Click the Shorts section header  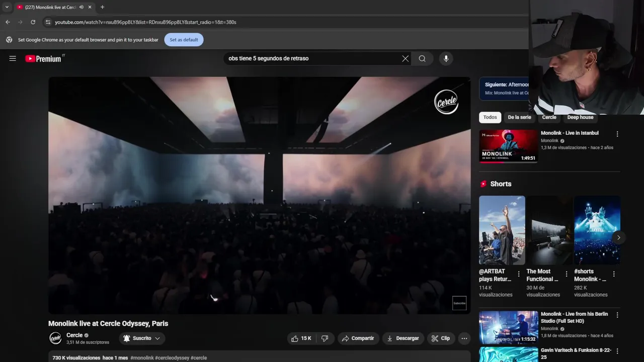pyautogui.click(x=501, y=184)
